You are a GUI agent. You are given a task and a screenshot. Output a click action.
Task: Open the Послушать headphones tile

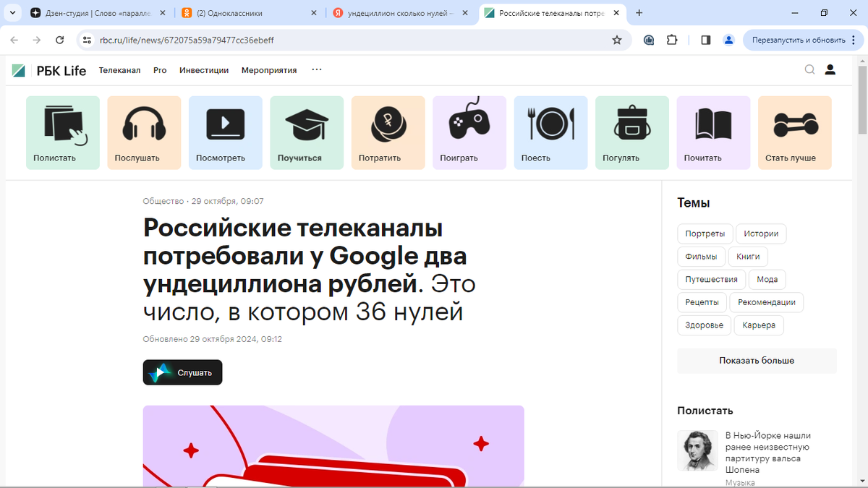click(x=144, y=133)
